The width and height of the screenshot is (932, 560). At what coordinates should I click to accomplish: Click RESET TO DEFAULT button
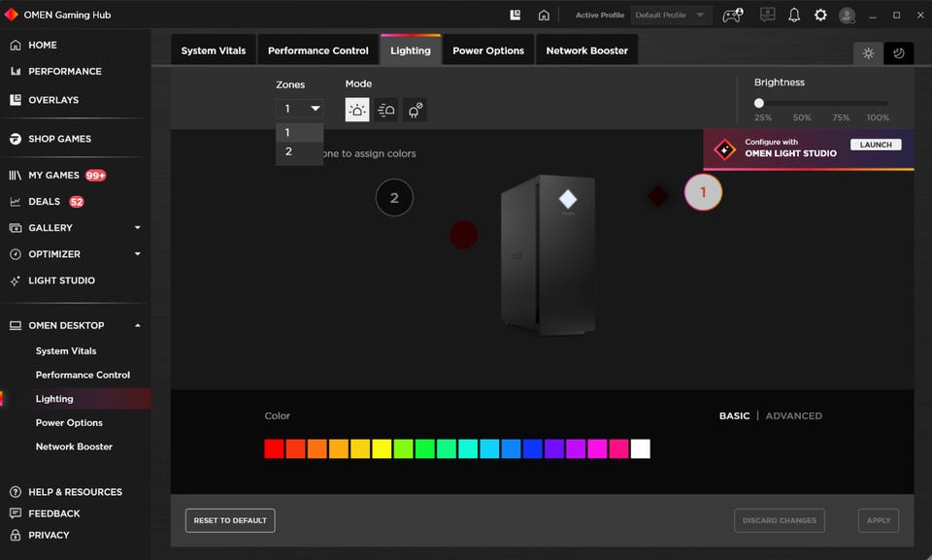coord(230,520)
